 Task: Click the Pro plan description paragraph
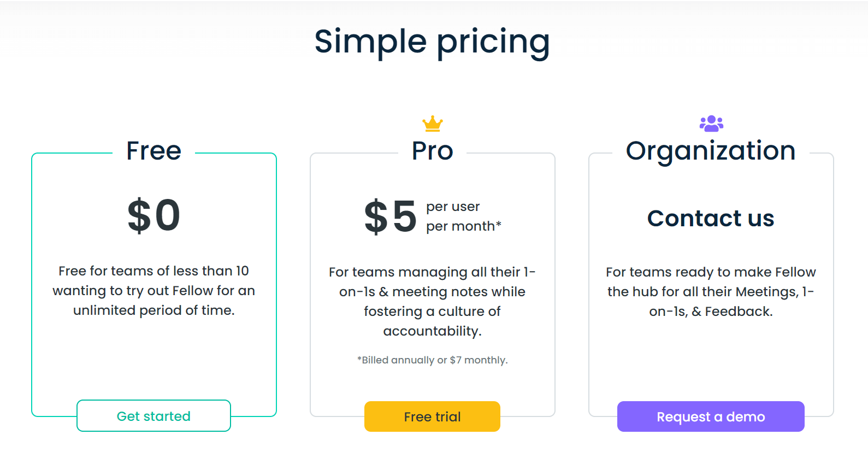pyautogui.click(x=432, y=301)
